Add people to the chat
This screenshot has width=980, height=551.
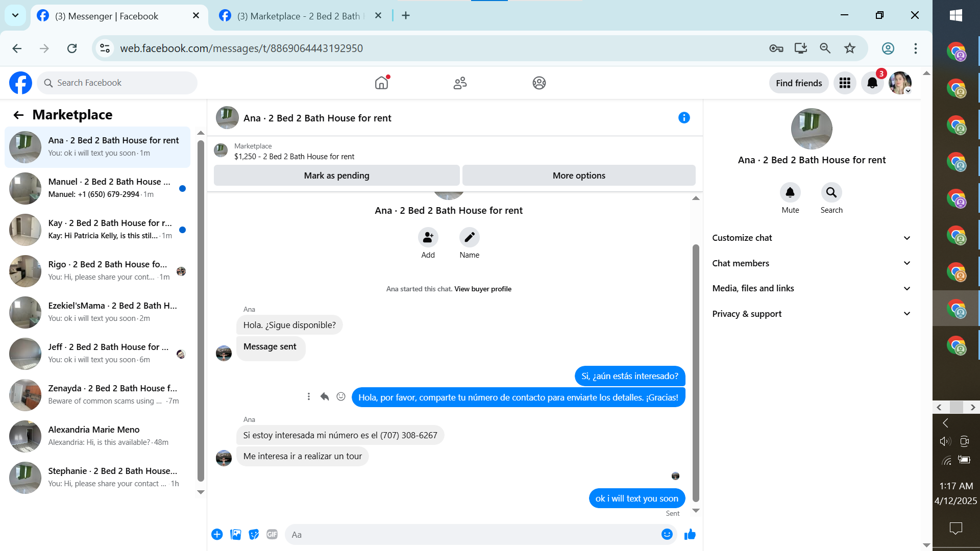click(x=428, y=237)
